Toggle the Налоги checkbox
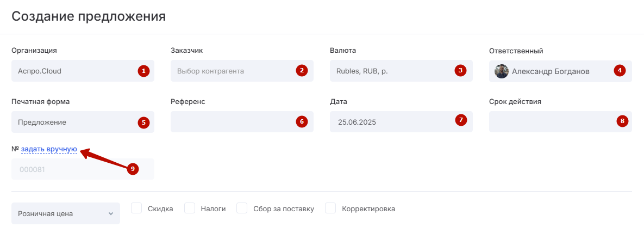644x233 pixels. (x=190, y=209)
